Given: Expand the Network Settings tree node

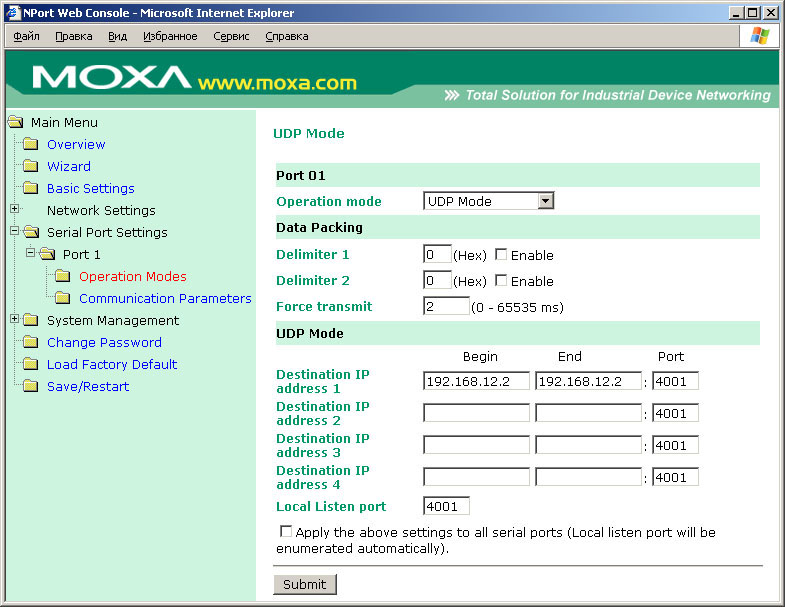Looking at the screenshot, I should tap(15, 209).
